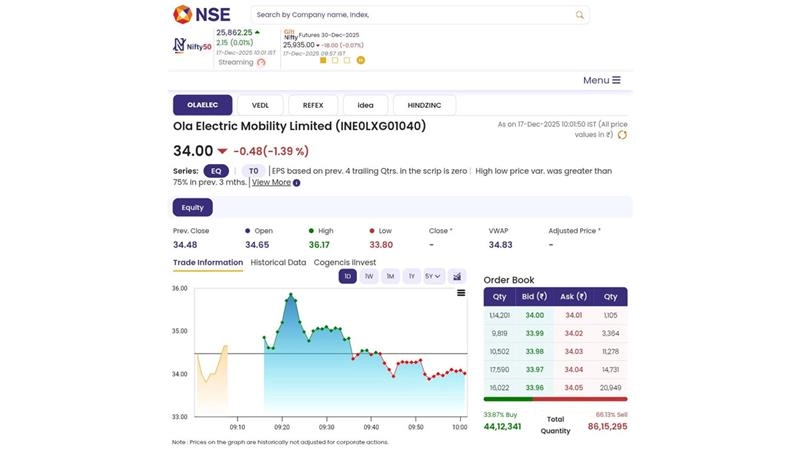Viewport: 800px width, 450px height.
Task: Click the View More link
Action: point(271,183)
